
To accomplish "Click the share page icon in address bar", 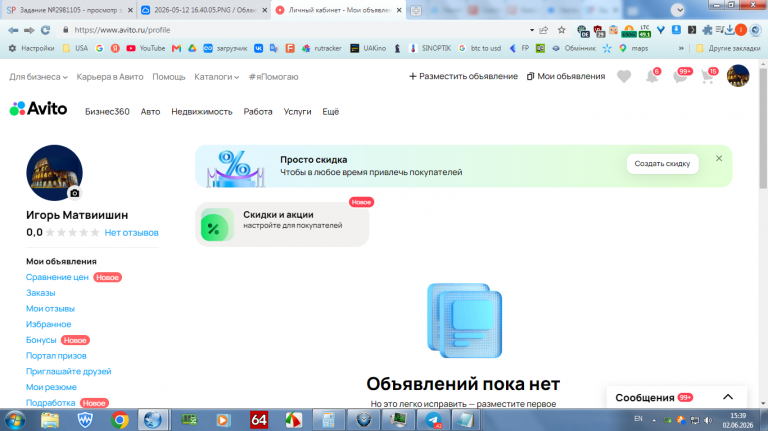I will [544, 30].
